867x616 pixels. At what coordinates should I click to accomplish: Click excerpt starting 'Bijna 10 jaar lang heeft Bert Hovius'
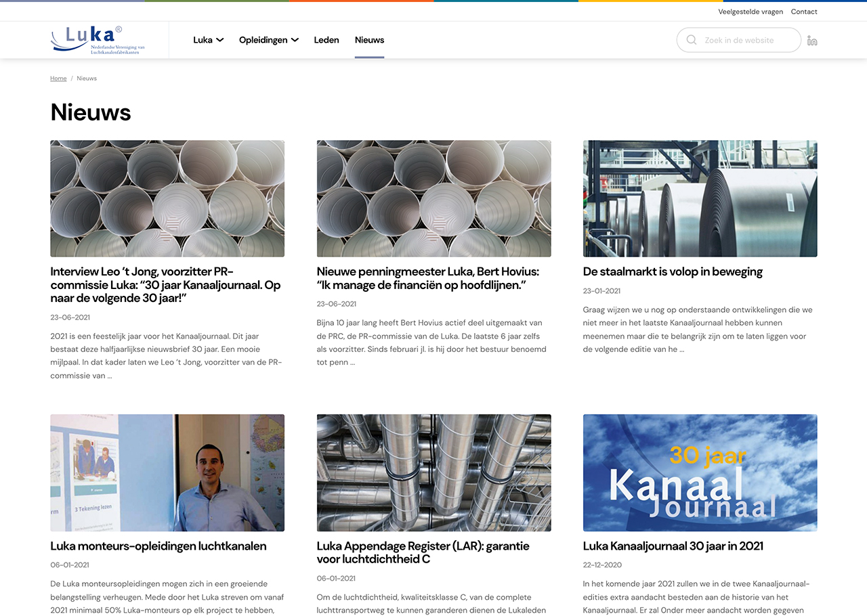[431, 343]
